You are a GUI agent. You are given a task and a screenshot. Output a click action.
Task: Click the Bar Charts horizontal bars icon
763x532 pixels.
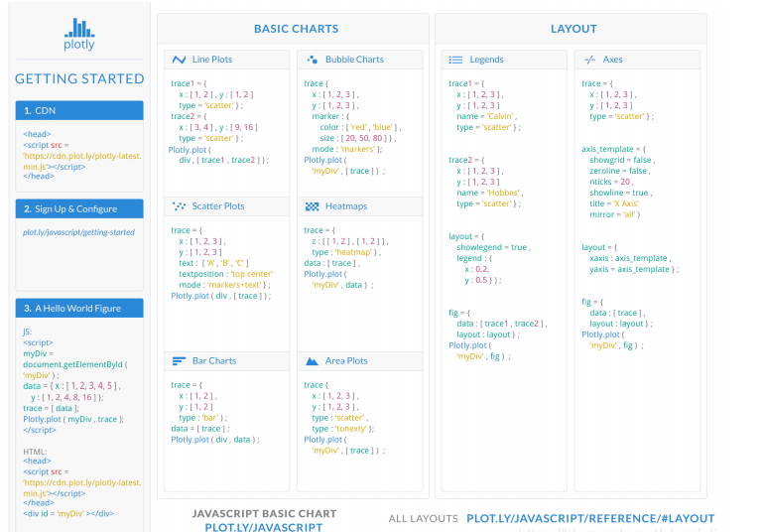point(179,361)
